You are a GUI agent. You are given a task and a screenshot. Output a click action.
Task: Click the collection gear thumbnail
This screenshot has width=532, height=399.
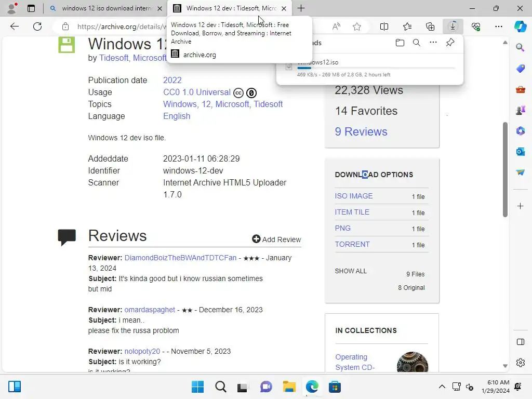[x=412, y=362]
